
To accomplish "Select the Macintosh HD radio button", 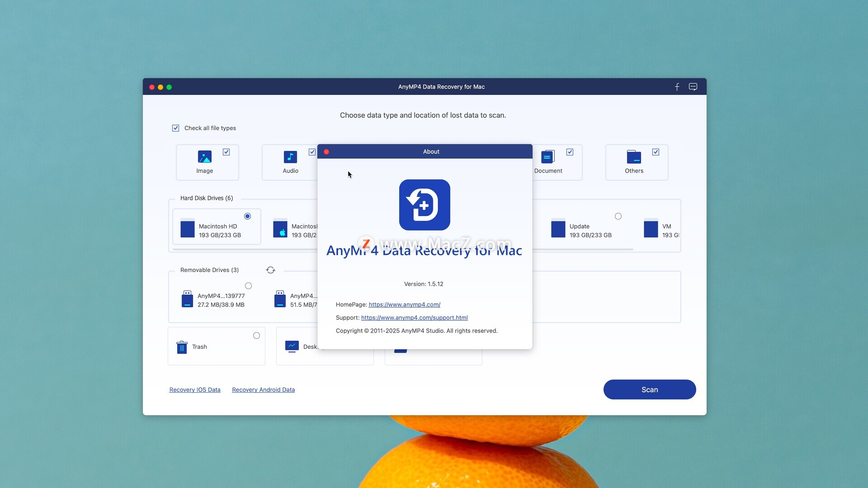I will click(247, 216).
